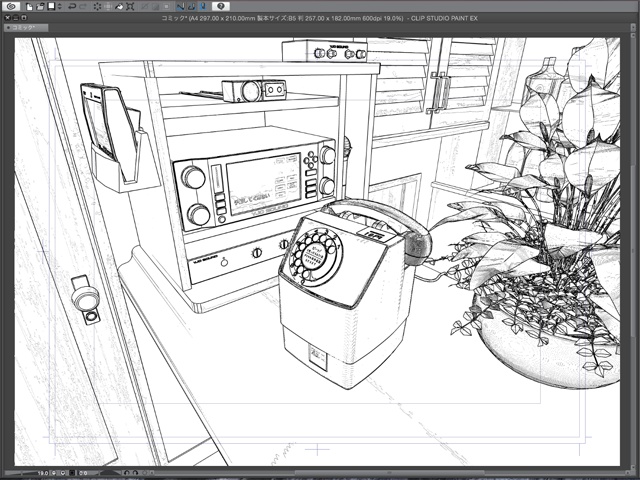Viewport: 640px width, 480px height.
Task: Click the Deselect icon in the toolbar
Action: click(144, 7)
